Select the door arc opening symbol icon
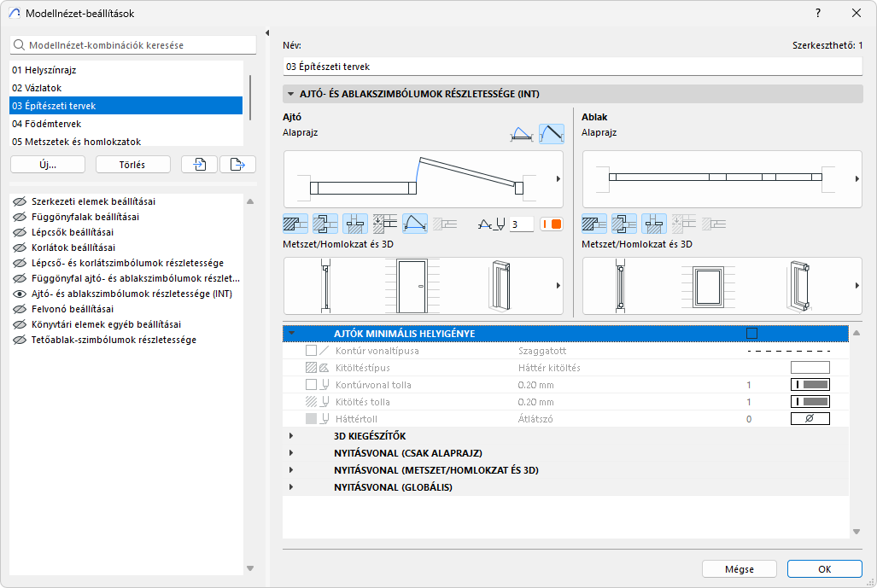The height and width of the screenshot is (588, 877). pyautogui.click(x=551, y=134)
